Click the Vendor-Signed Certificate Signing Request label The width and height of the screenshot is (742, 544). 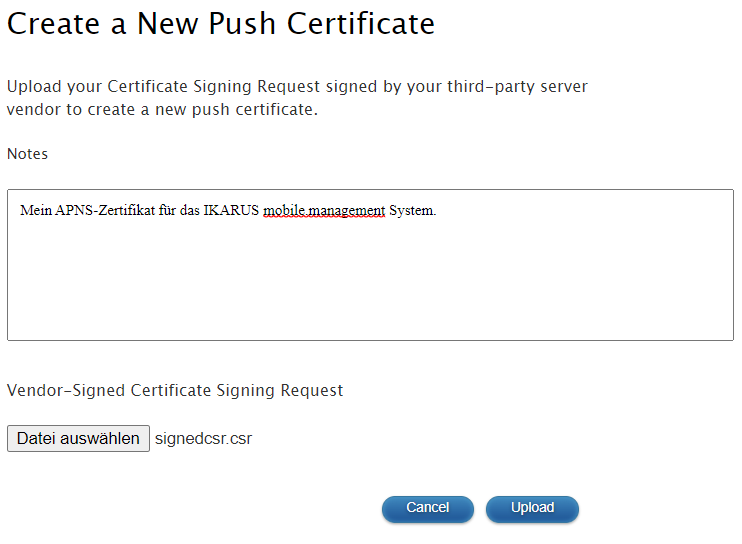click(175, 391)
